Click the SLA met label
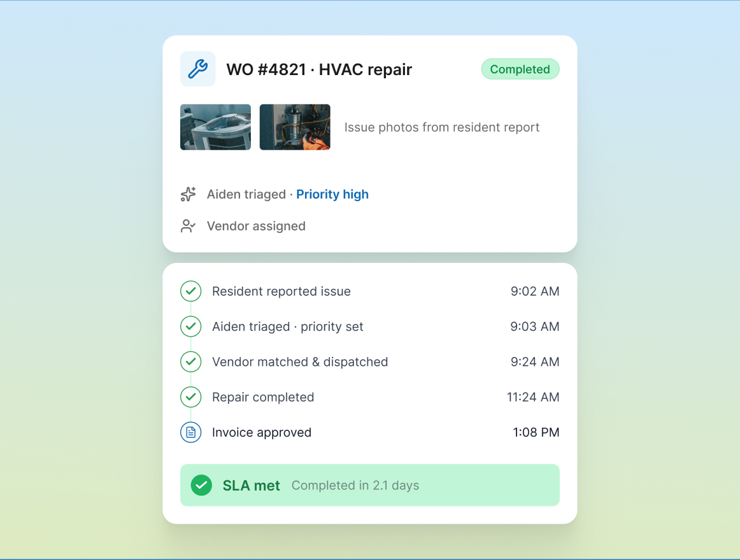 click(x=251, y=486)
